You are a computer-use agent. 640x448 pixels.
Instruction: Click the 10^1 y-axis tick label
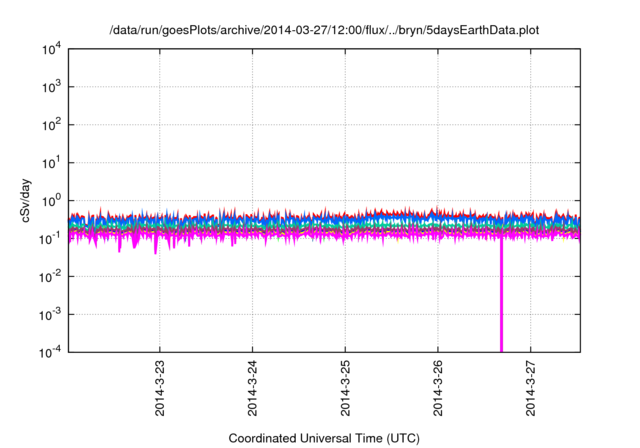(x=51, y=163)
